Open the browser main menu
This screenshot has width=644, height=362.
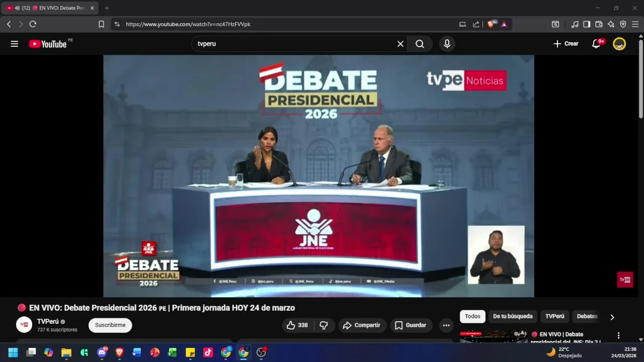635,24
